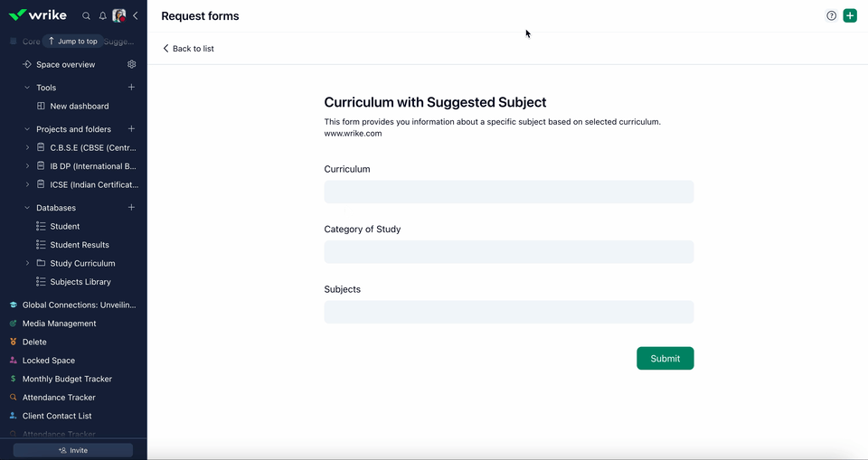Image resolution: width=868 pixels, height=460 pixels.
Task: Open New dashboard
Action: tap(80, 106)
